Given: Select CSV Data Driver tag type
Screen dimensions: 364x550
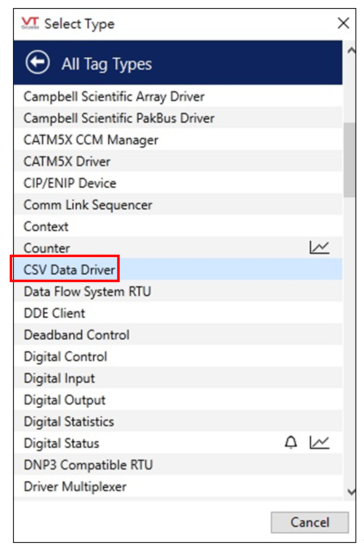Looking at the screenshot, I should tap(178, 269).
